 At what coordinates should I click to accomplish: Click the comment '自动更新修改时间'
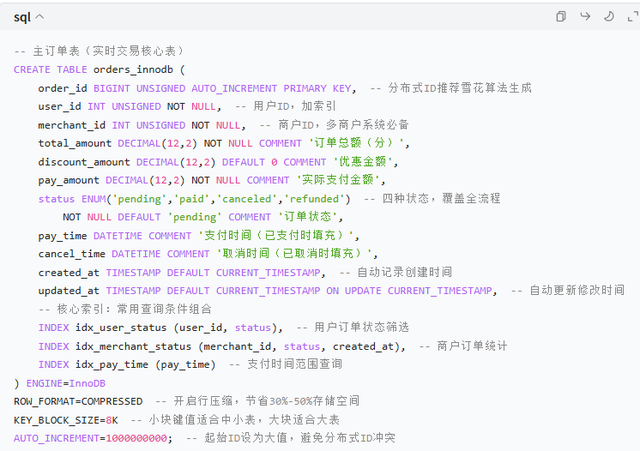(577, 290)
